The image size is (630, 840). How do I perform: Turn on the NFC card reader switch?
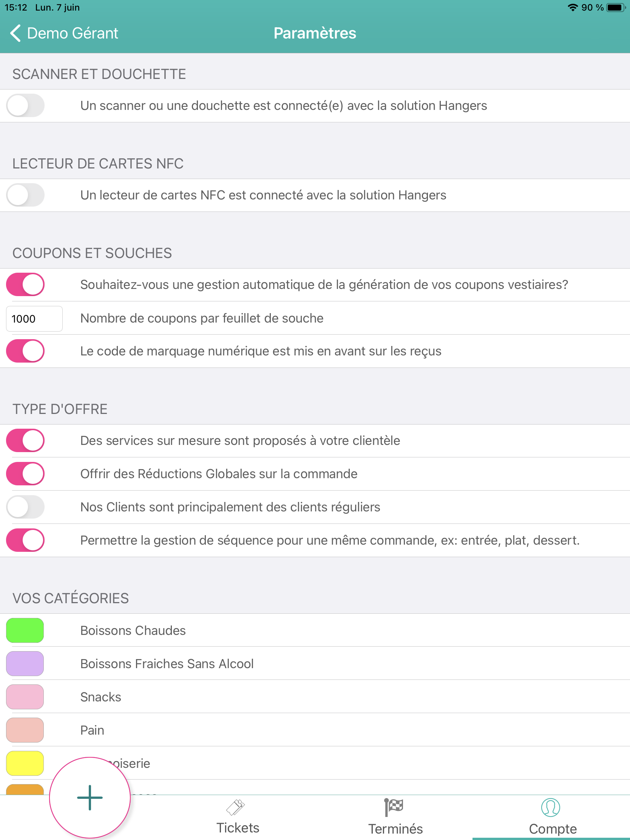[25, 195]
